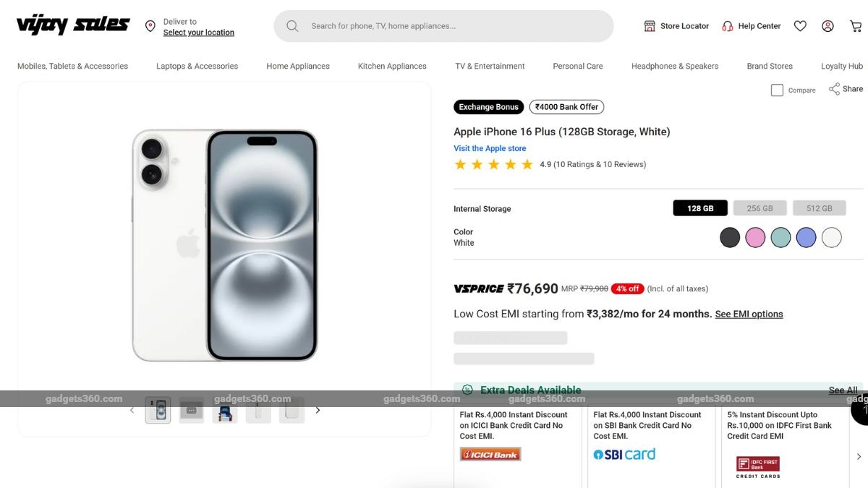Screen dimensions: 868x488
Task: Click the Visit the Apple store link
Action: 489,148
